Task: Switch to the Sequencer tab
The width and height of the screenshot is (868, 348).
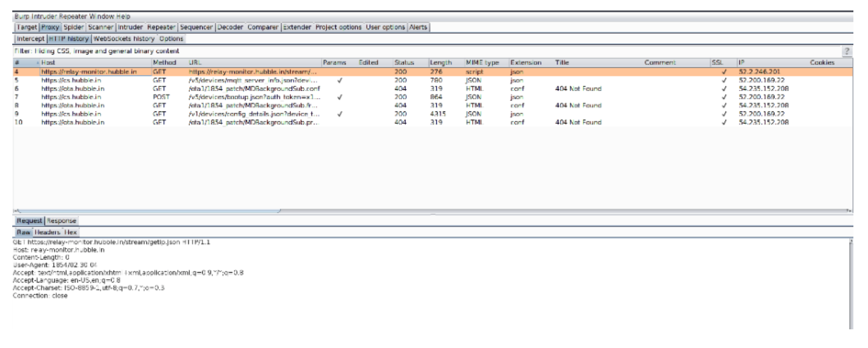Action: pyautogui.click(x=196, y=27)
